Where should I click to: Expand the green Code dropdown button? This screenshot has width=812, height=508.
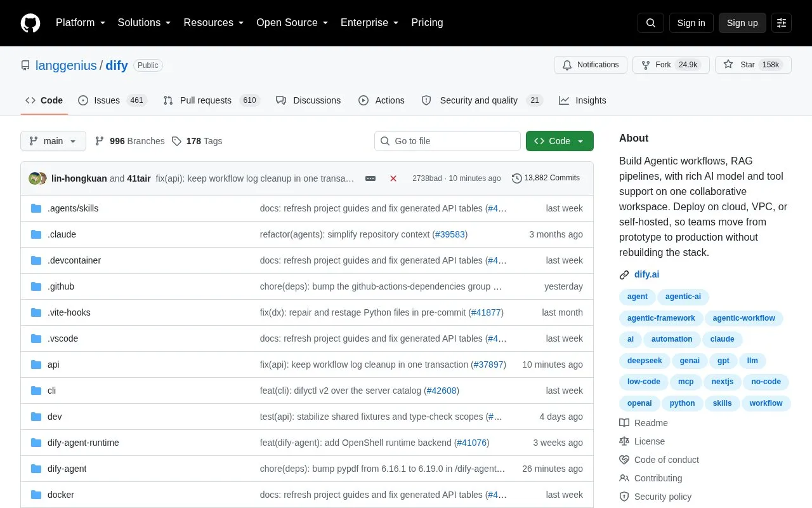pos(560,141)
